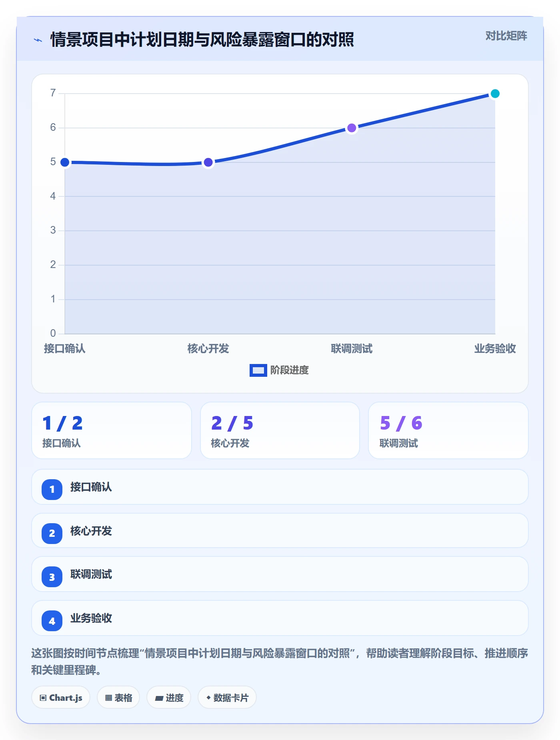Click the purple 联调测试 data point
This screenshot has height=740, width=560.
[352, 128]
